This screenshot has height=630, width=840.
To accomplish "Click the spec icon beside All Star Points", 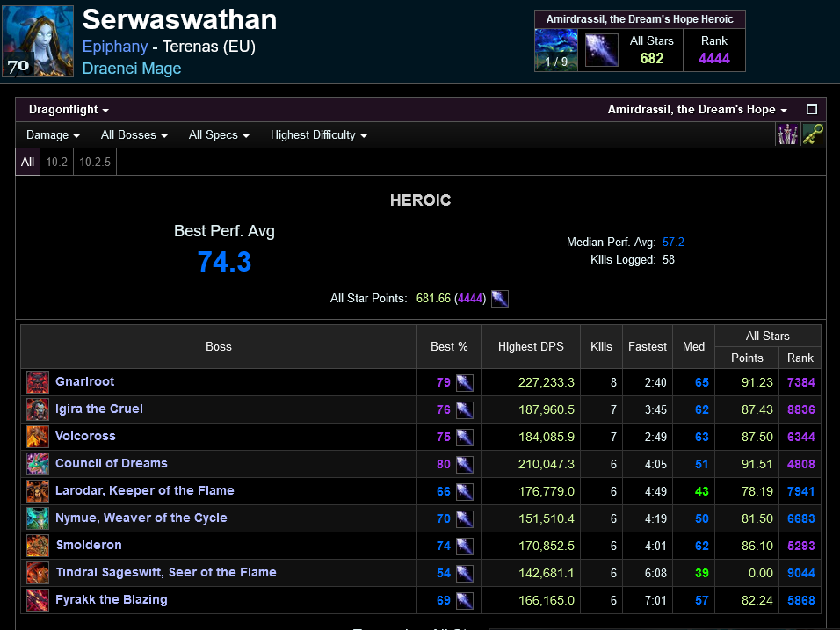I will 500,299.
